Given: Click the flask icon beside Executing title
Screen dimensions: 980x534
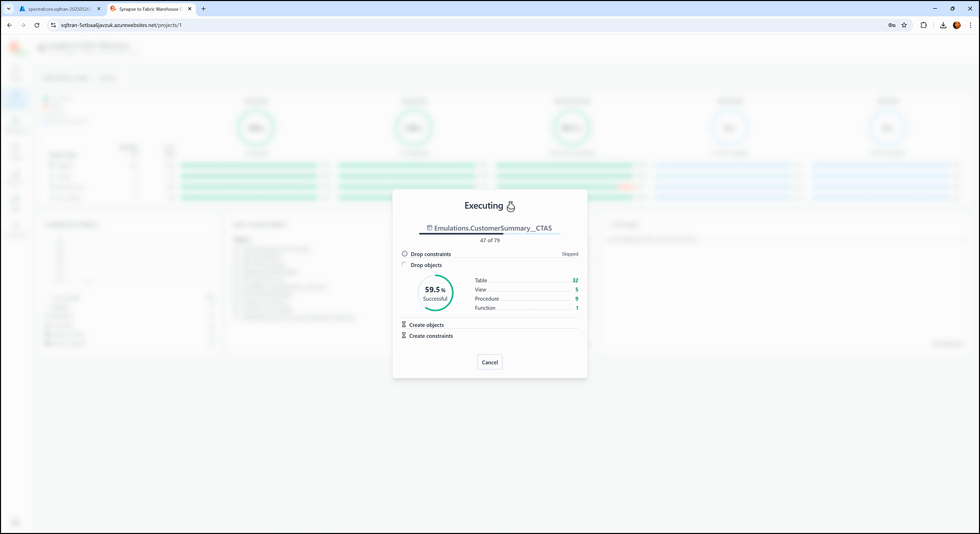Looking at the screenshot, I should click(x=511, y=206).
